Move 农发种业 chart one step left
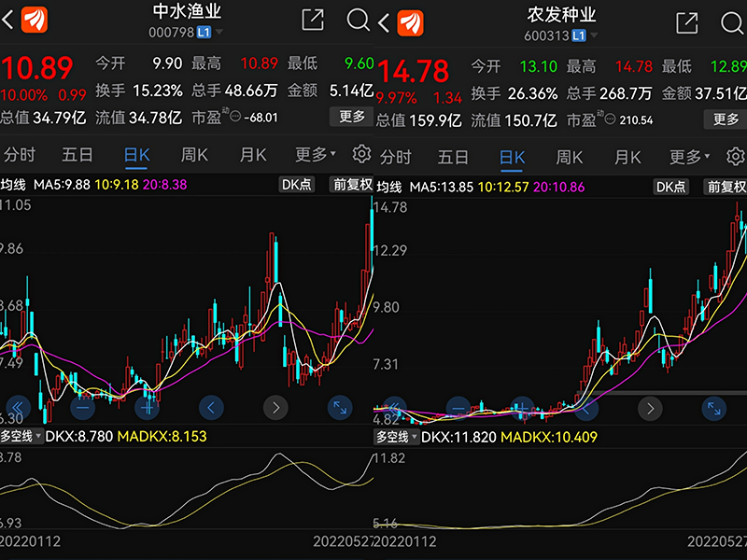 (x=586, y=409)
